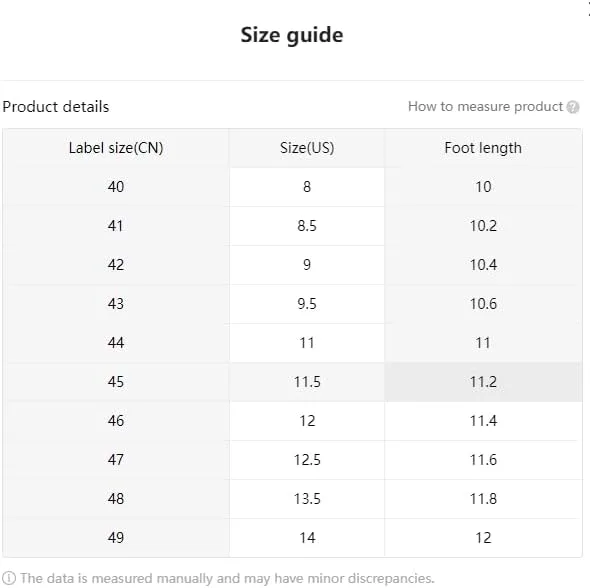The width and height of the screenshot is (590, 588).
Task: Click the foot length 10.4 cell
Action: [x=483, y=265]
